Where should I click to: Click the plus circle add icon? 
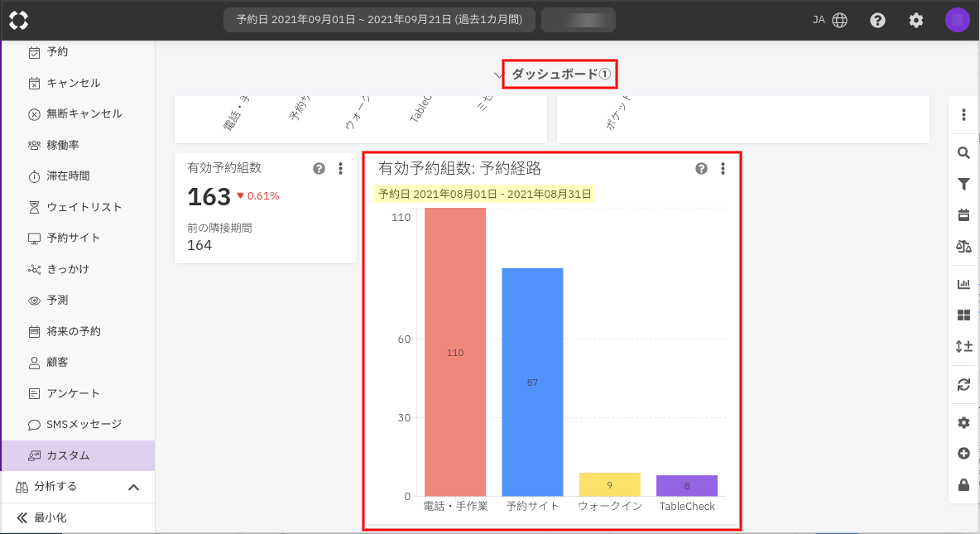[x=963, y=454]
